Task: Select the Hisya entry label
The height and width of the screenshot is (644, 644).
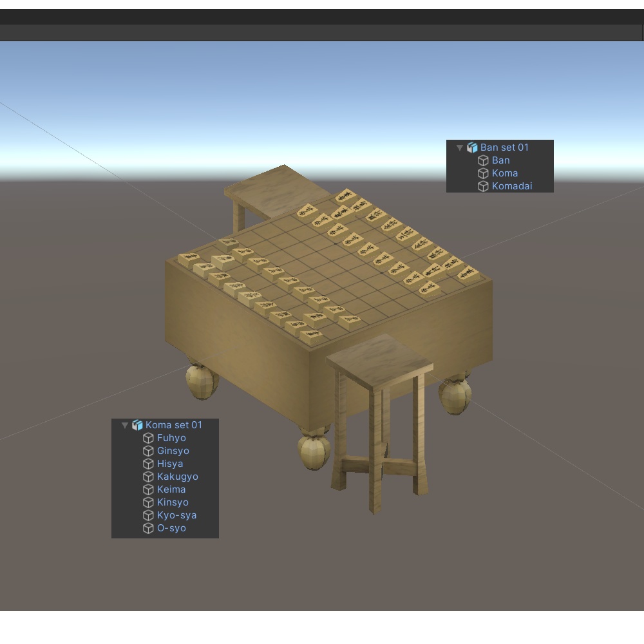Action: click(x=170, y=464)
